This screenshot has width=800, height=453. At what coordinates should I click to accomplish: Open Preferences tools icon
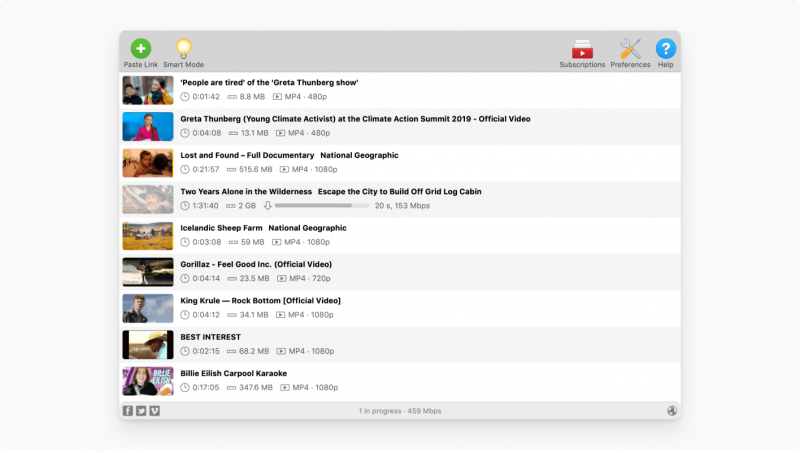[630, 49]
